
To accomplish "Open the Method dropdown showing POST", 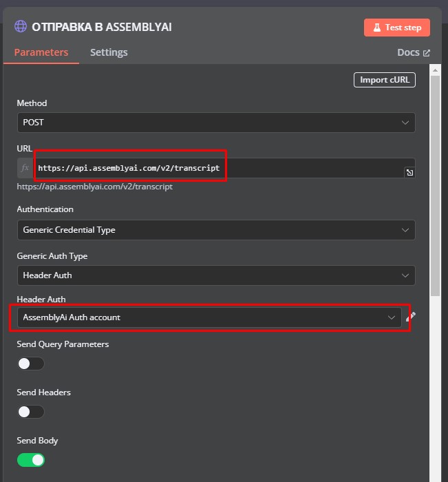I will coord(216,123).
